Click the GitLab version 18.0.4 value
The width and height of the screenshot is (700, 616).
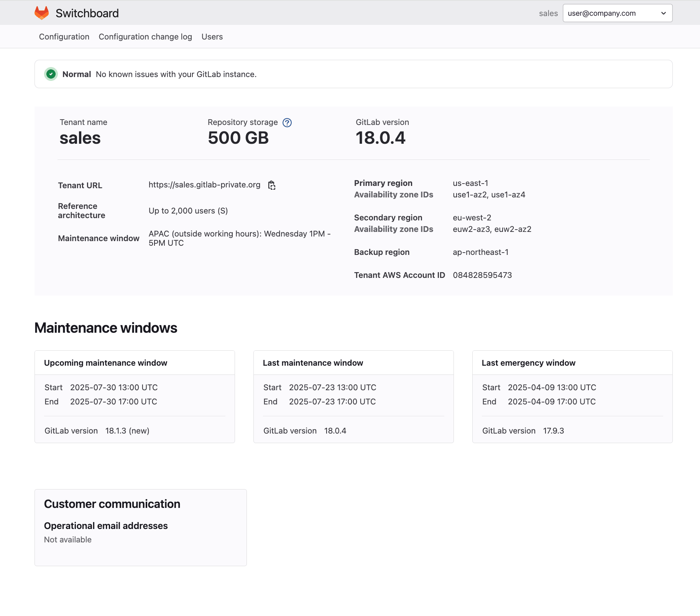tap(381, 138)
